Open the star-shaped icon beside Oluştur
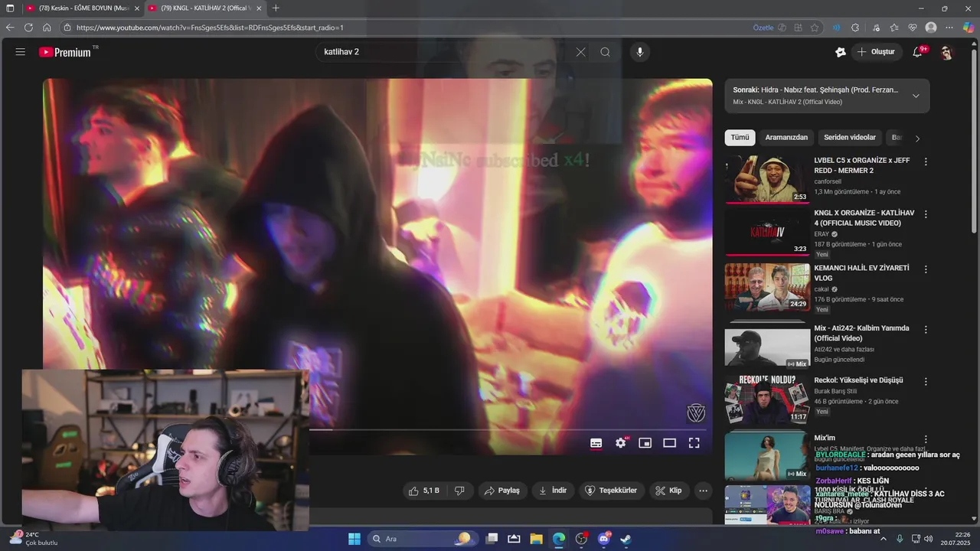The height and width of the screenshot is (551, 980). [x=840, y=52]
